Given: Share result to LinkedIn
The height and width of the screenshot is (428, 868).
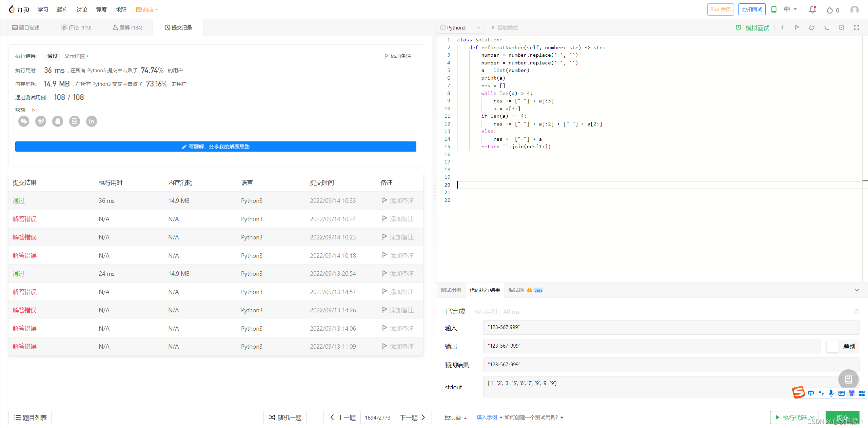Looking at the screenshot, I should [x=92, y=121].
